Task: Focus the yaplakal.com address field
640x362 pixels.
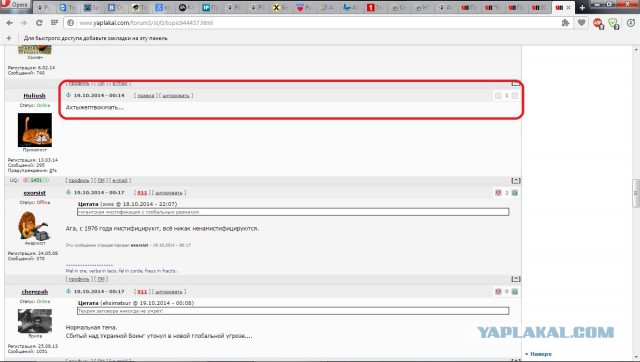Action: [314, 23]
